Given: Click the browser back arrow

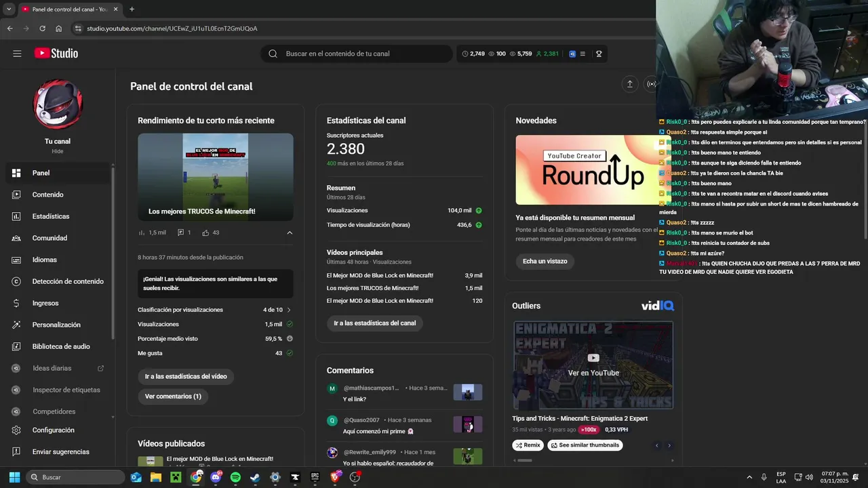Looking at the screenshot, I should click(x=9, y=28).
